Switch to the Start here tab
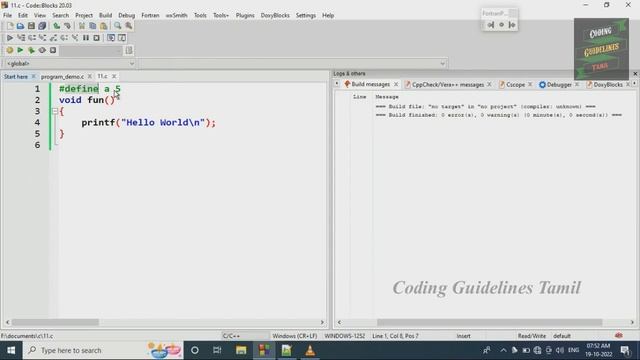 point(16,76)
